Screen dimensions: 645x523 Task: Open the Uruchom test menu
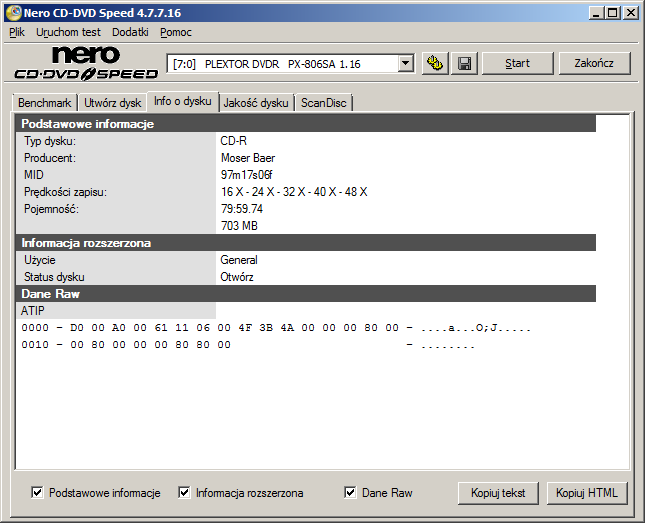coord(68,32)
